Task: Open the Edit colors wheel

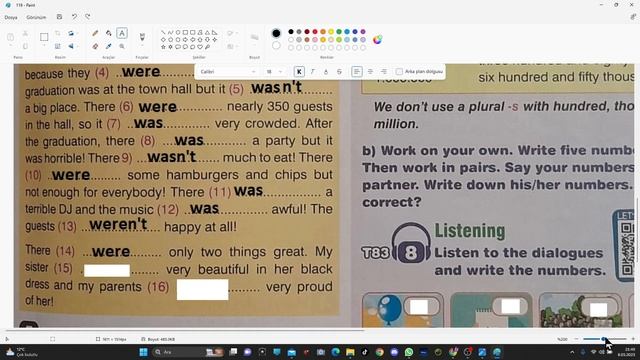Action: [378, 40]
